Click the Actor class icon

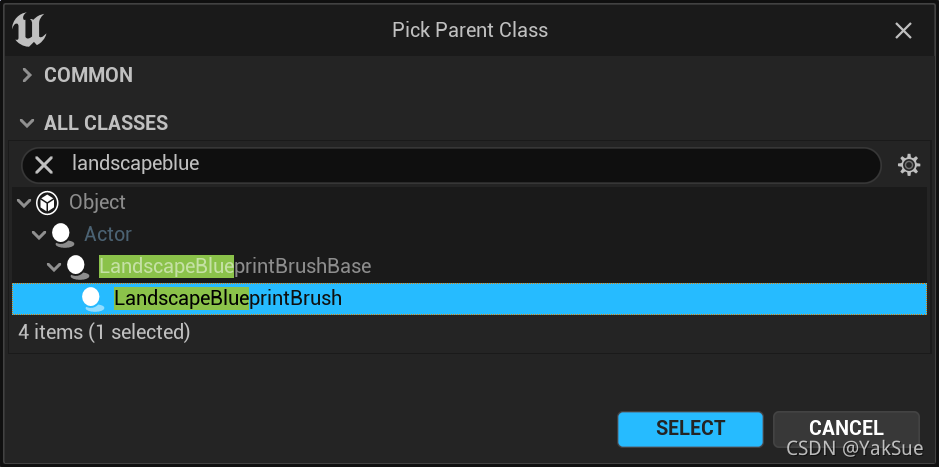coord(63,235)
